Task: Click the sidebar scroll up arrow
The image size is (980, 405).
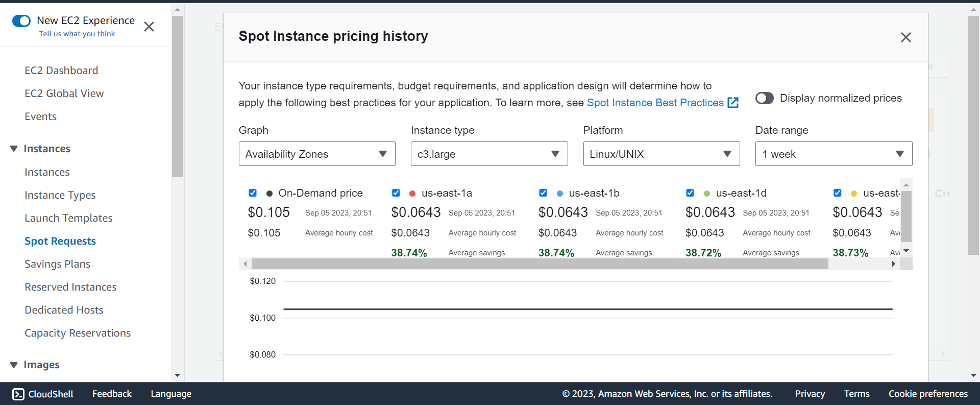Action: 177,10
